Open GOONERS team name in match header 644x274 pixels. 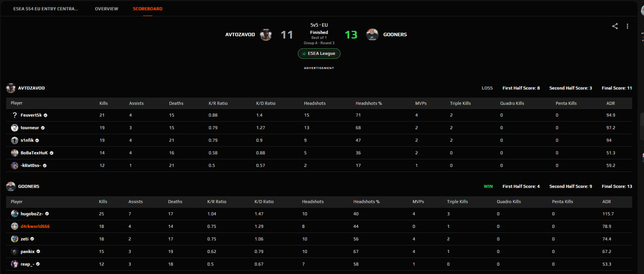pos(395,34)
